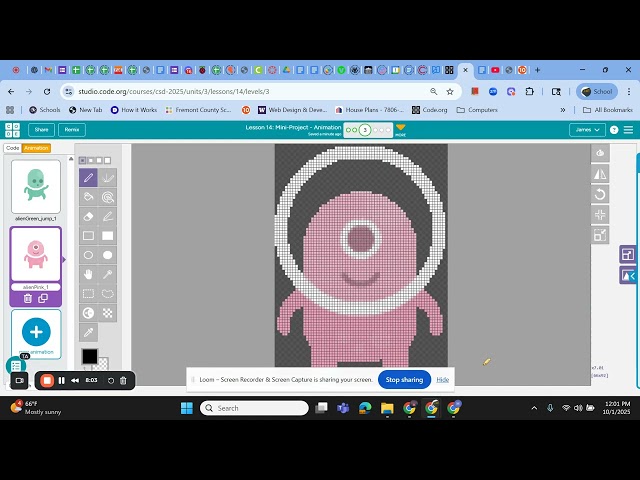Select the color picker eyedropper tool
Image resolution: width=640 pixels, height=480 pixels.
[x=88, y=332]
